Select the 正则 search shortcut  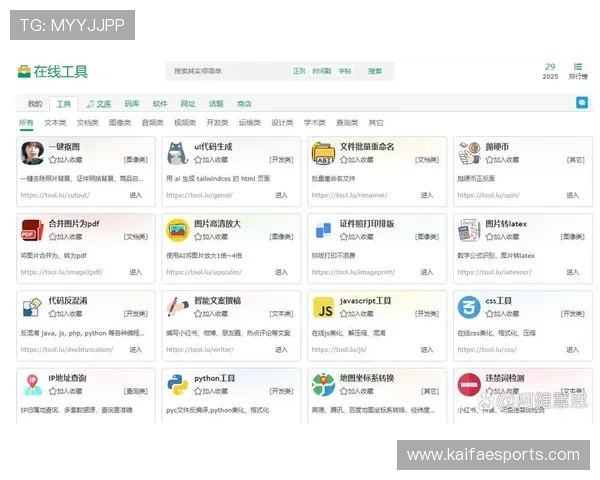point(299,71)
